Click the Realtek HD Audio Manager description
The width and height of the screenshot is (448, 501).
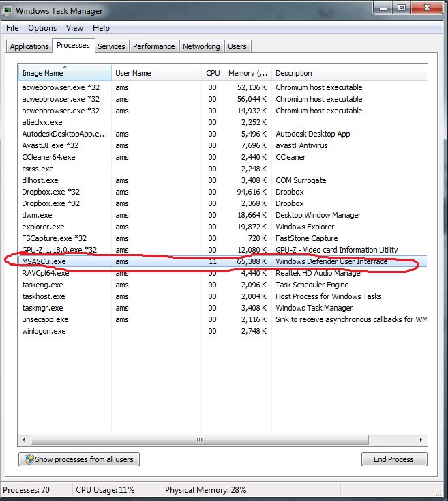[318, 273]
